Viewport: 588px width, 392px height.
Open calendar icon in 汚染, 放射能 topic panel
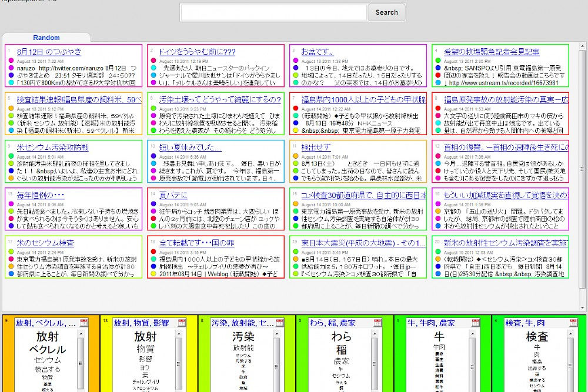click(279, 323)
